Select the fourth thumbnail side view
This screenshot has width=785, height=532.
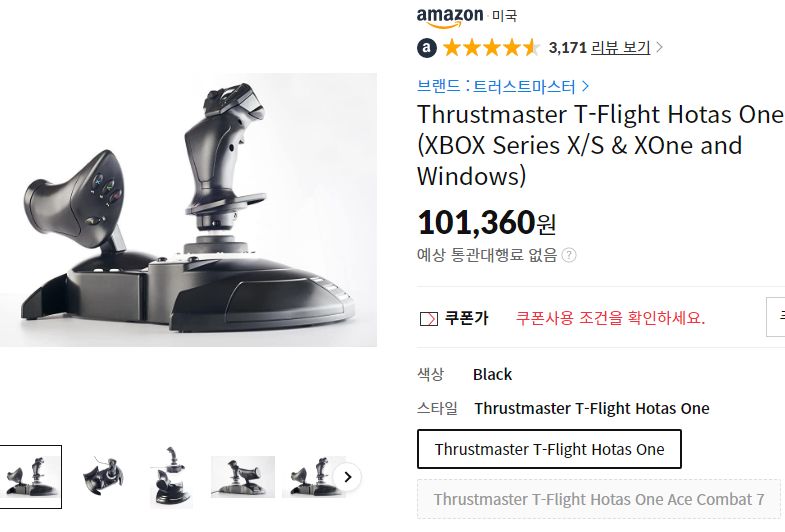[243, 477]
